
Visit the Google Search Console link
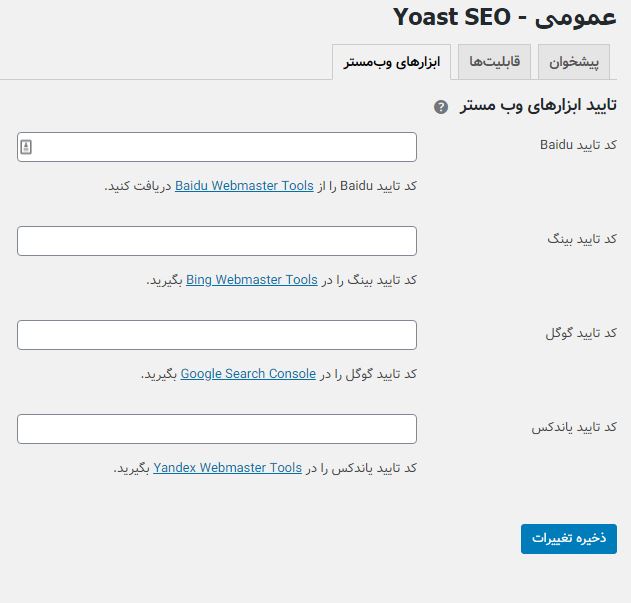coord(248,374)
